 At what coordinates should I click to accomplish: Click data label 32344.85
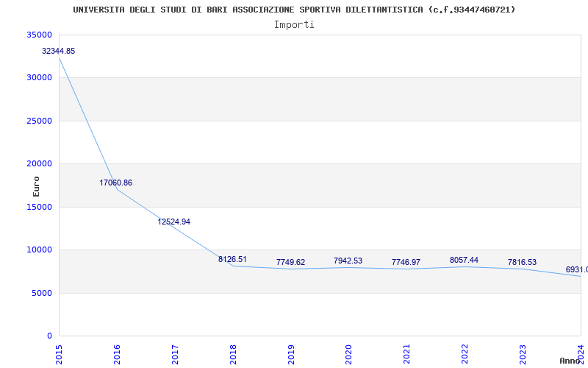coord(59,51)
